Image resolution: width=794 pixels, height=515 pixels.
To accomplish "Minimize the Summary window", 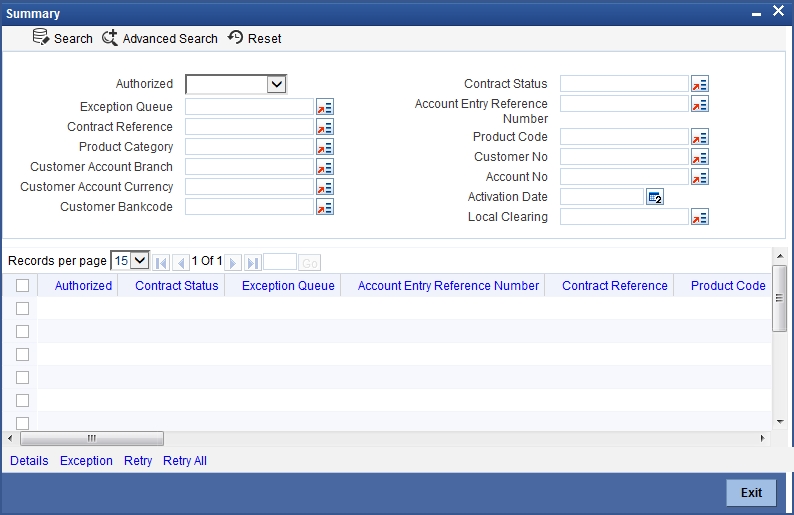I will click(x=757, y=14).
